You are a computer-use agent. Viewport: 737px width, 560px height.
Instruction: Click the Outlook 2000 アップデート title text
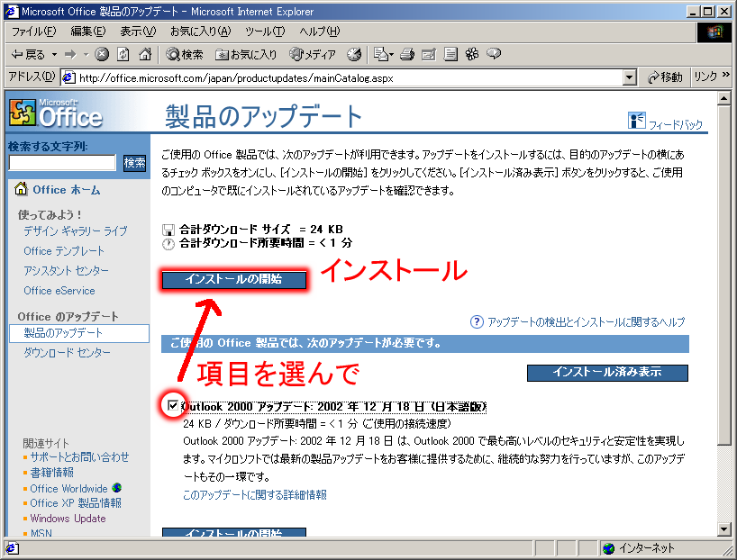click(x=333, y=406)
